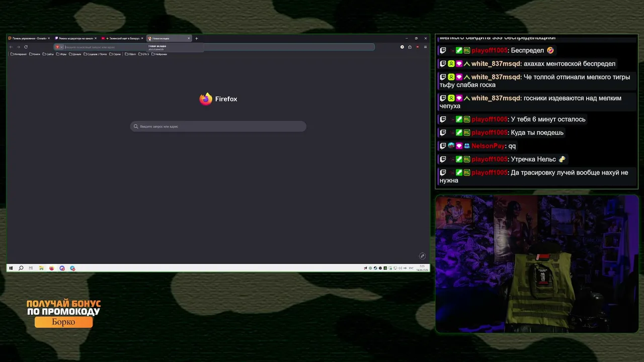Open the Firefox extensions panel
Image resolution: width=644 pixels, height=362 pixels.
pyautogui.click(x=410, y=47)
